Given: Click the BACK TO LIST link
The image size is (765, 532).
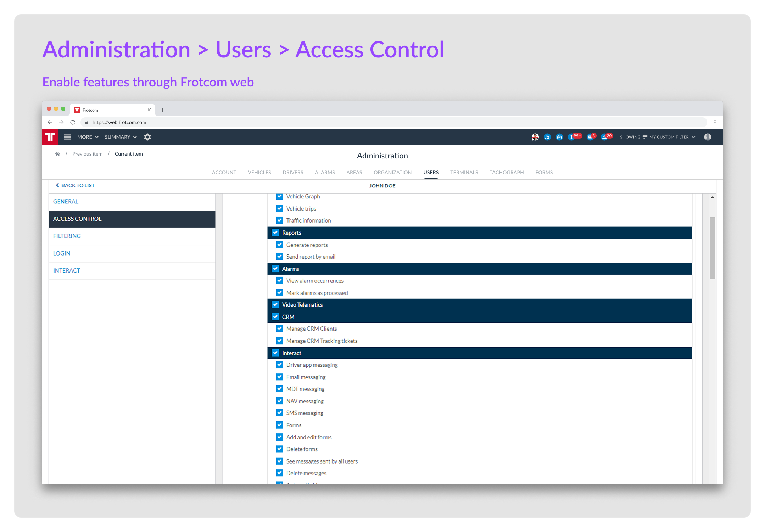Looking at the screenshot, I should (x=75, y=185).
